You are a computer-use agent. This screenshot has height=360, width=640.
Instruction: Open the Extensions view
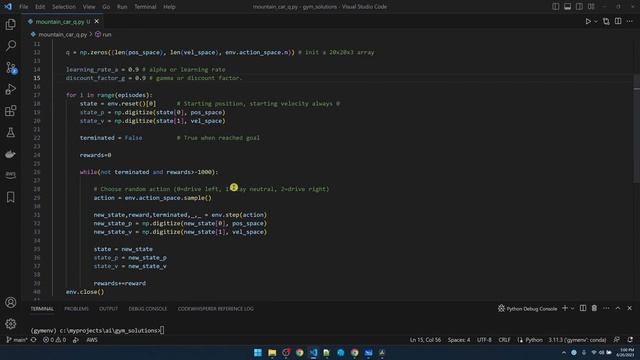pyautogui.click(x=11, y=111)
